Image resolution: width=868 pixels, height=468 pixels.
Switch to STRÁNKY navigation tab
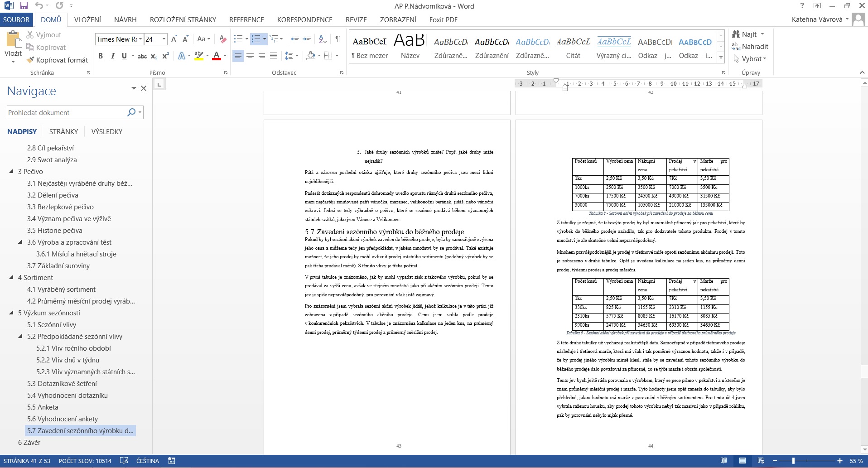click(x=63, y=131)
